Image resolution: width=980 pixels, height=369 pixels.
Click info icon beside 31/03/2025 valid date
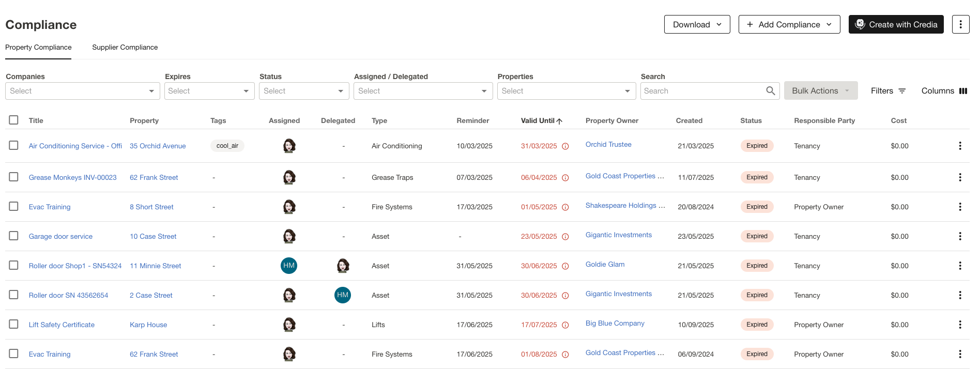click(x=565, y=146)
